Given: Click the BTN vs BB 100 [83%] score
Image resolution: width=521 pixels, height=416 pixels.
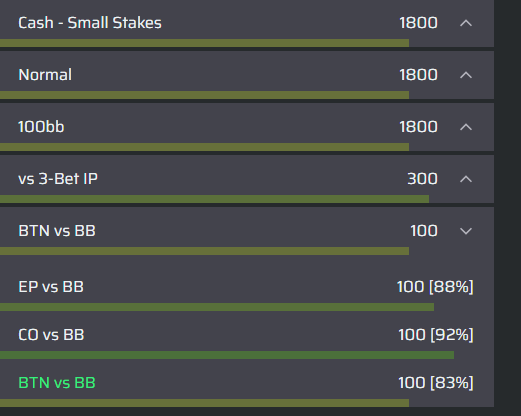Looking at the screenshot, I should coord(436,383).
